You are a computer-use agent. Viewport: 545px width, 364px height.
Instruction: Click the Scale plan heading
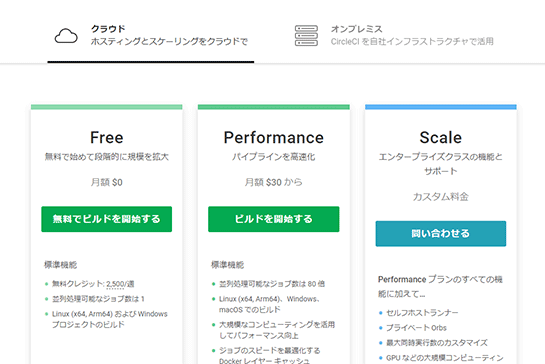441,137
